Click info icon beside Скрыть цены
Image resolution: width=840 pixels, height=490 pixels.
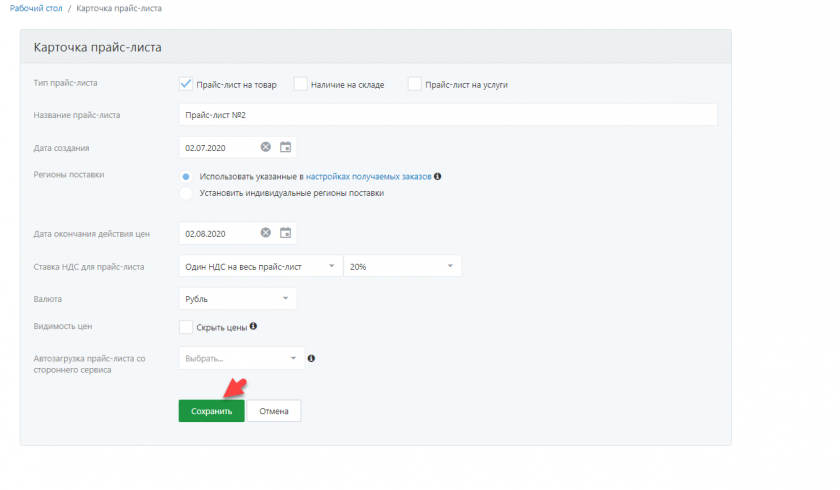tap(254, 326)
